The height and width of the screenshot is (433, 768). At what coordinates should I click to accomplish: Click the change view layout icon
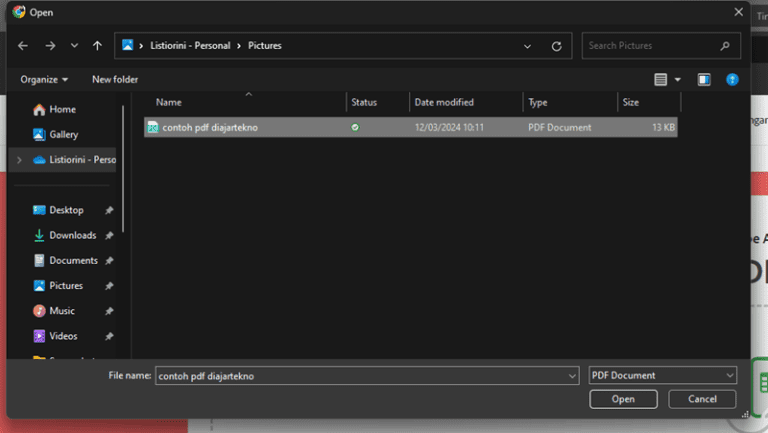[x=660, y=79]
